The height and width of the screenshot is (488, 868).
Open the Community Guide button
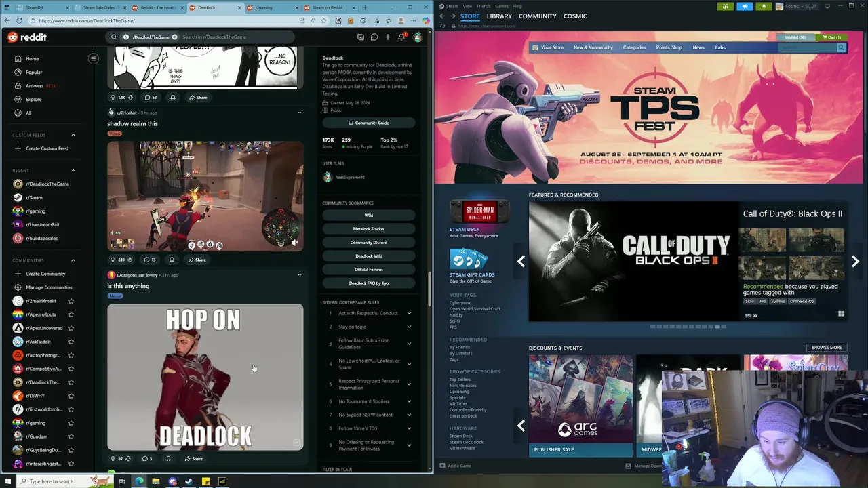click(369, 123)
